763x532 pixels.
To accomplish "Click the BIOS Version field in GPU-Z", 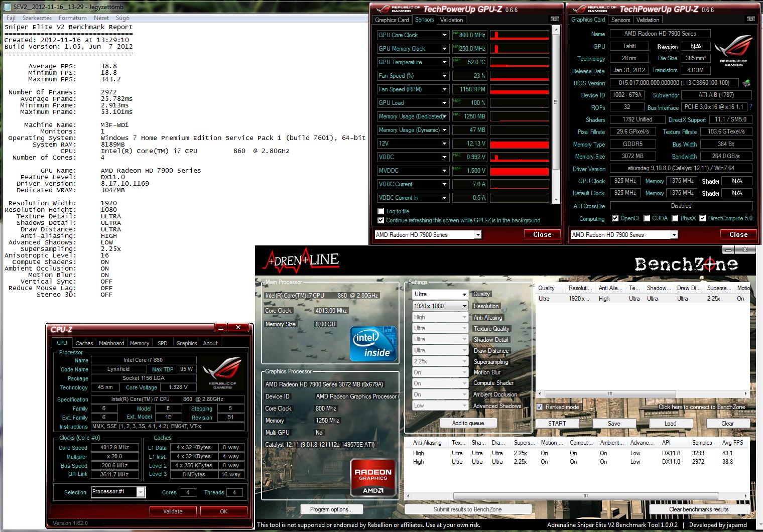I will 674,83.
